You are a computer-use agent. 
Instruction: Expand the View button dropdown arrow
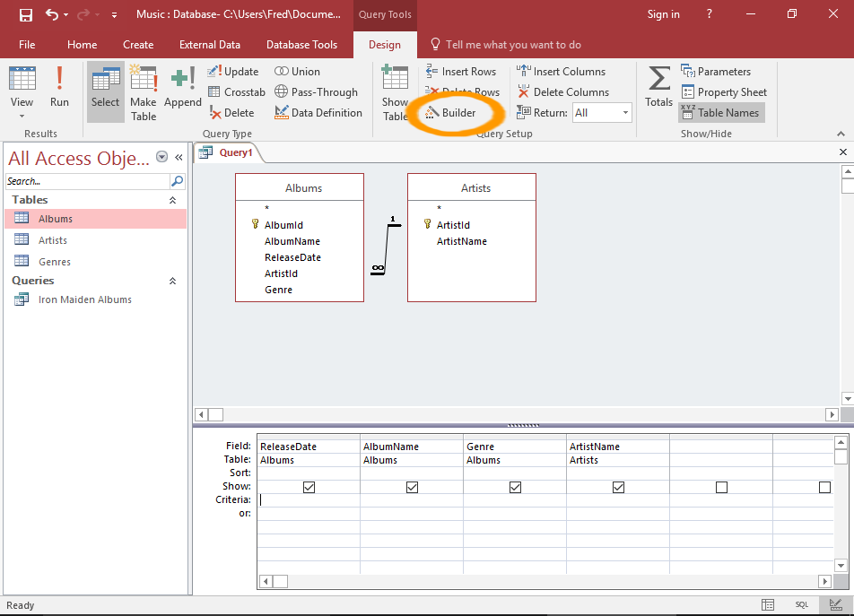click(22, 116)
